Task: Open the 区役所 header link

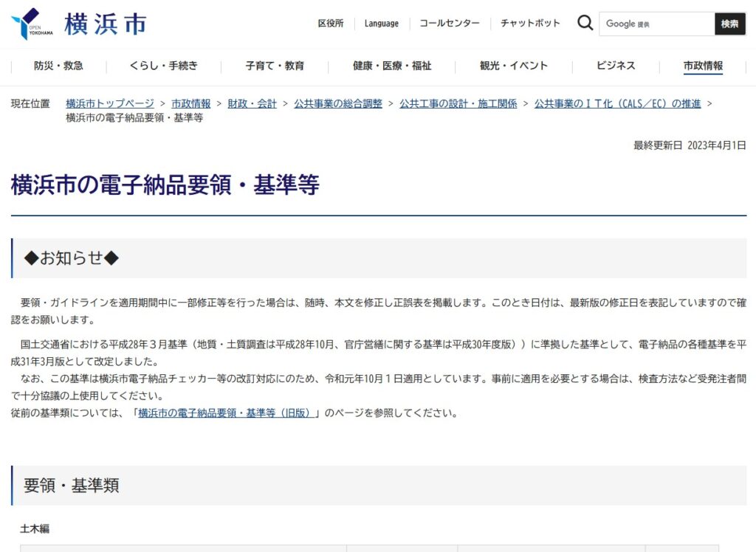Action: pos(331,24)
